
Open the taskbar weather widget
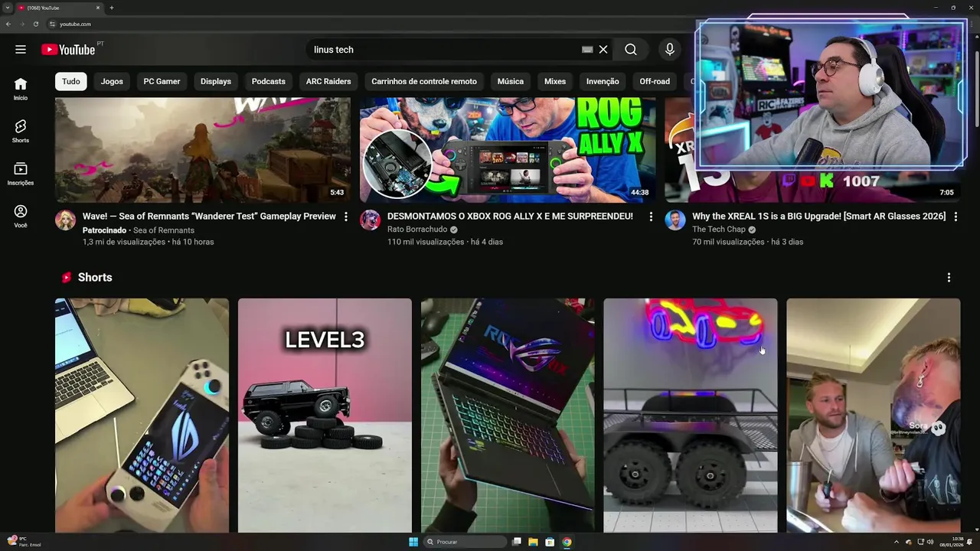pos(23,542)
